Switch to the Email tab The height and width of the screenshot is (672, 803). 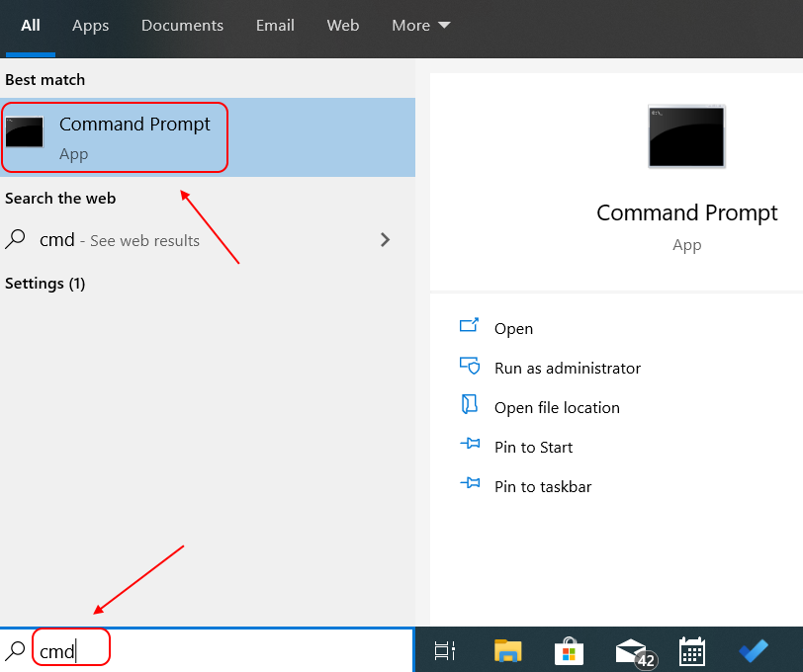(x=275, y=26)
